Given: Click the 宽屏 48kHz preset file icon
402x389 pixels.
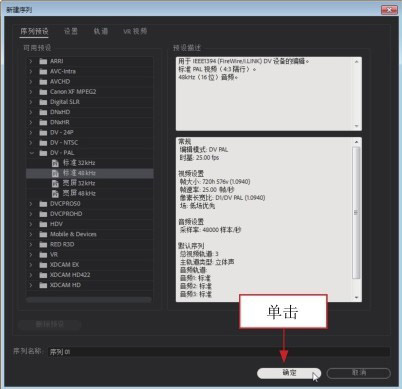Looking at the screenshot, I should 55,193.
